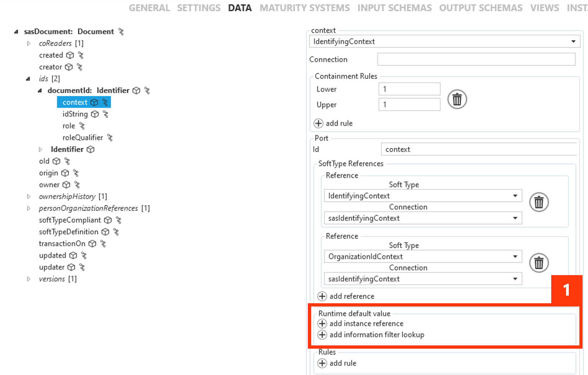Click the chain link icon beside "context"
588x375 pixels.
(105, 102)
